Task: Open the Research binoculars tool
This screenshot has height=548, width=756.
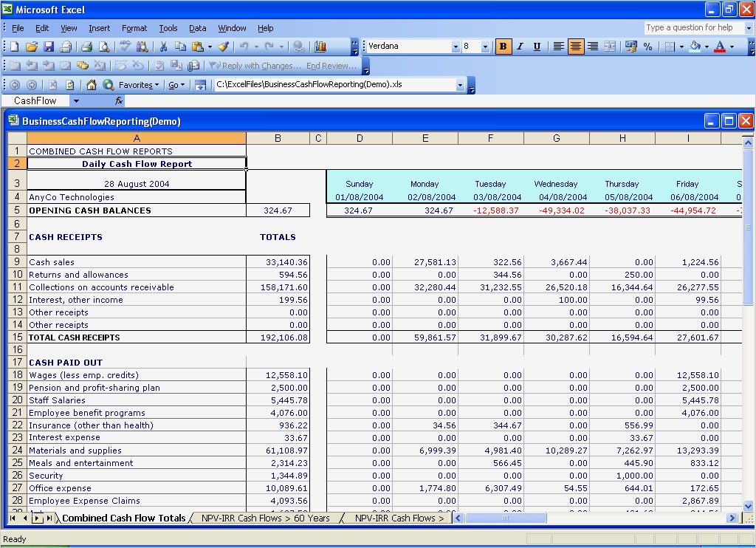Action: pos(142,47)
